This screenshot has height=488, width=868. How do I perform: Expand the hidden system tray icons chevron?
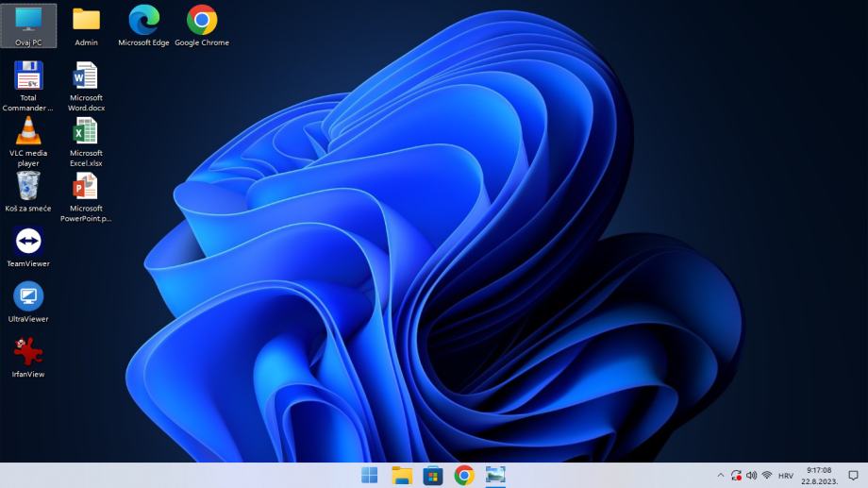pos(721,476)
